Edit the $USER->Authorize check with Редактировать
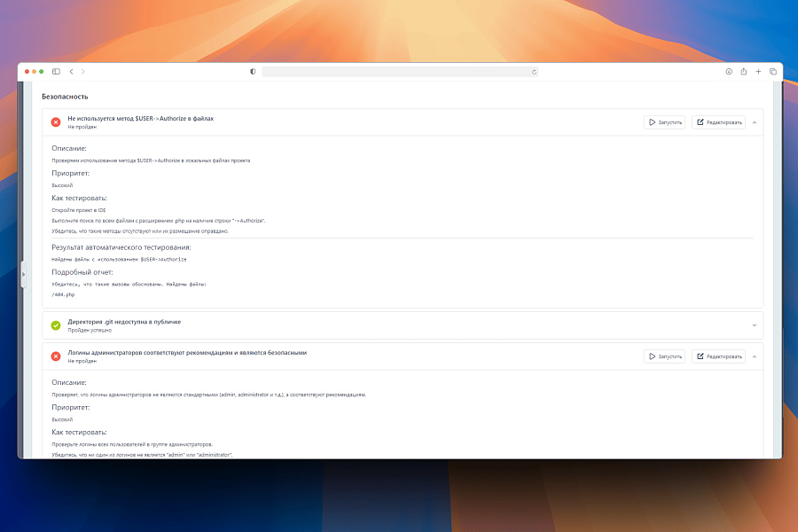 (718, 122)
